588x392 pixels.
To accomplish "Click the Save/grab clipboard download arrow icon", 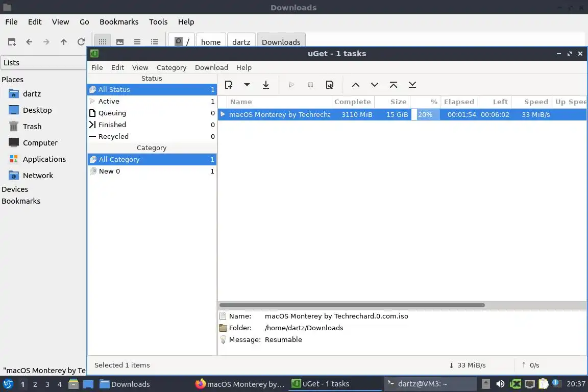I will click(266, 85).
